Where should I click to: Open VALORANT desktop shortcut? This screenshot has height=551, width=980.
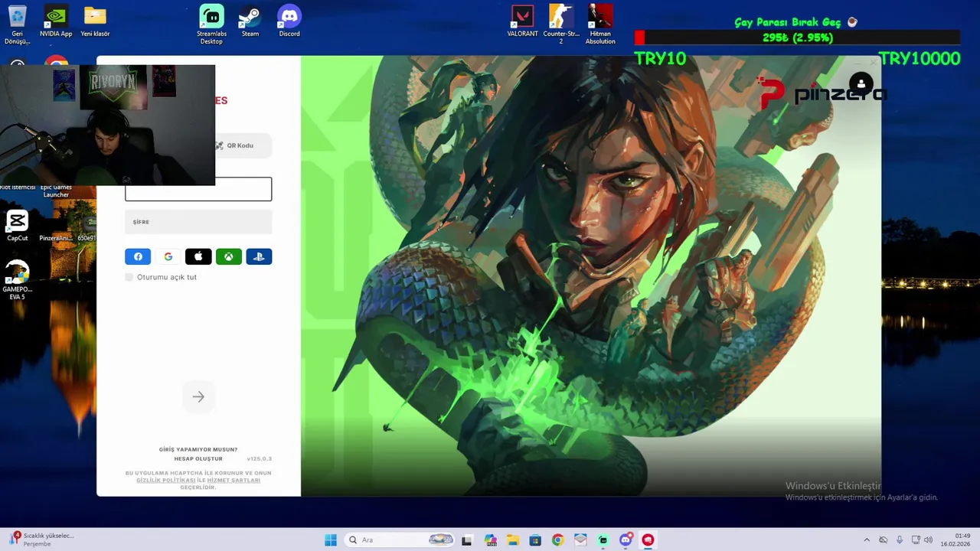click(x=522, y=22)
